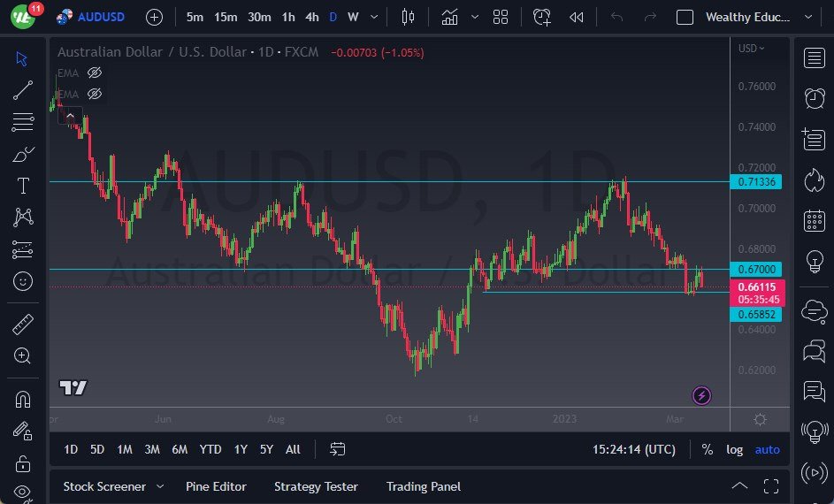This screenshot has height=504, width=834.
Task: Open the streams broadcast panel
Action: coord(815,472)
